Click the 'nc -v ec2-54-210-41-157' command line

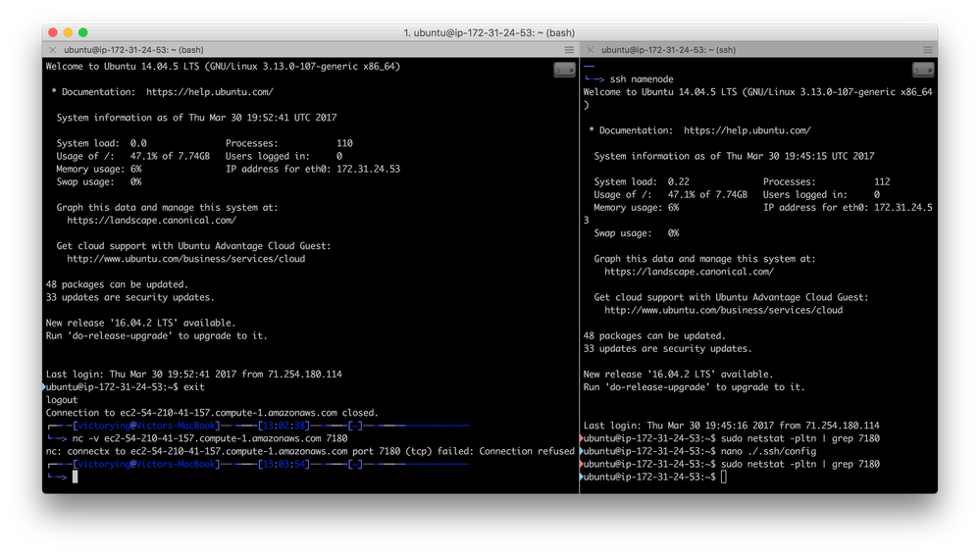[210, 438]
